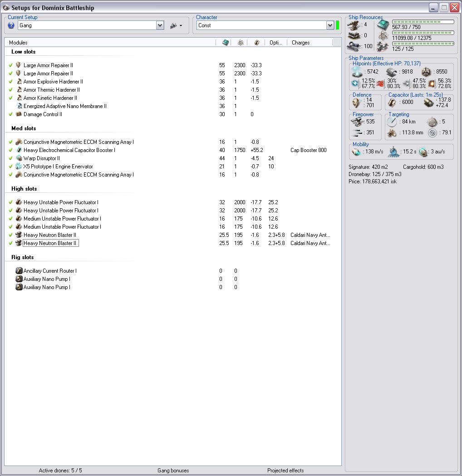462x476 pixels.
Task: Click the Firepower turret DPS icon
Action: pyautogui.click(x=357, y=122)
